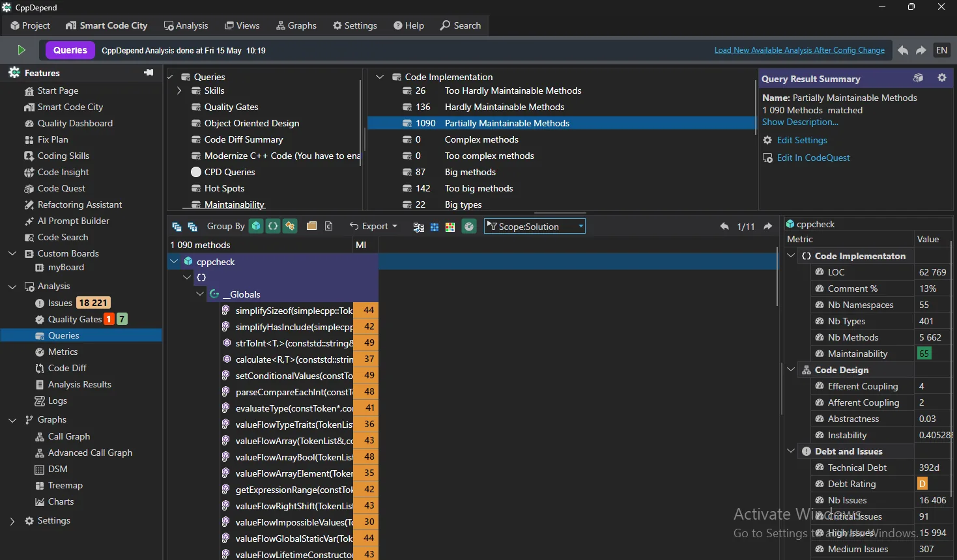Toggle Group By namespace braces icon
The width and height of the screenshot is (957, 560).
coord(274,226)
